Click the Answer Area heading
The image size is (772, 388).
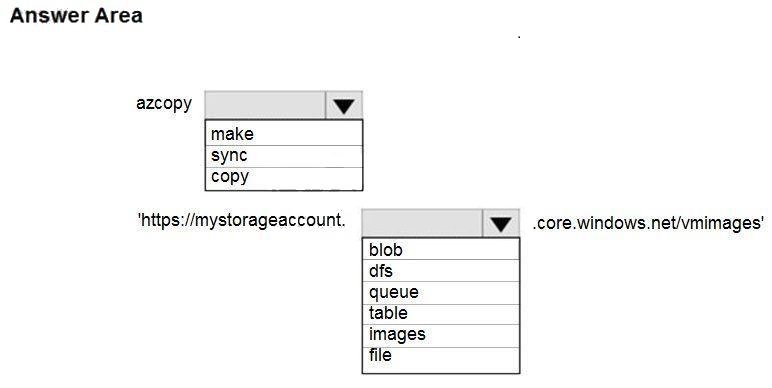pyautogui.click(x=76, y=15)
